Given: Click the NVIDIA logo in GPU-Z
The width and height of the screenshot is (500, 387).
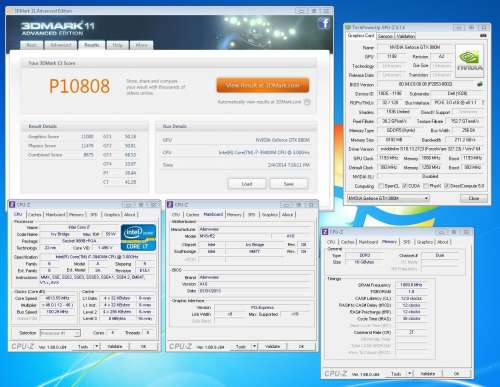Looking at the screenshot, I should click(469, 61).
